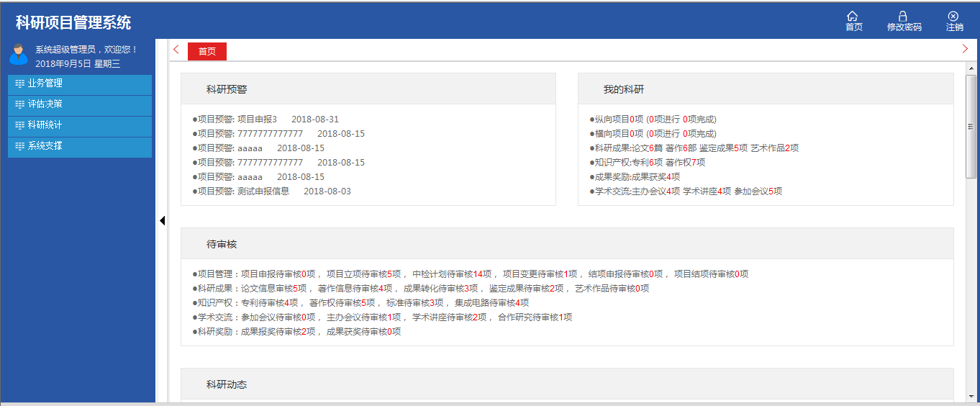Click the 注销 logout icon
Image resolution: width=980 pixels, height=406 pixels.
(953, 16)
